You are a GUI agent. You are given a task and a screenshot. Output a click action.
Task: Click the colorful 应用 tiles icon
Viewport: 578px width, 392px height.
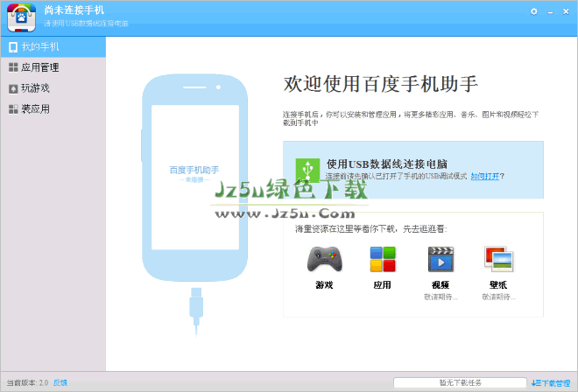[383, 259]
